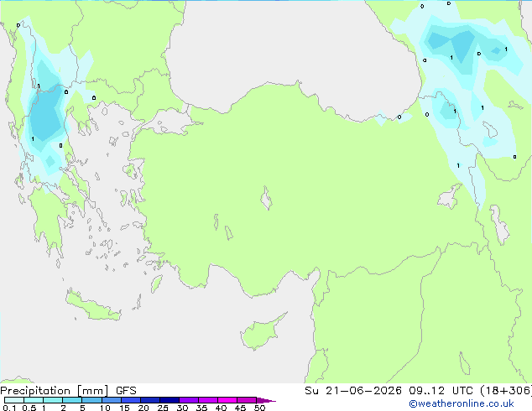
Task: Select the 35–40 mm legend color swatch
Action: pyautogui.click(x=208, y=400)
